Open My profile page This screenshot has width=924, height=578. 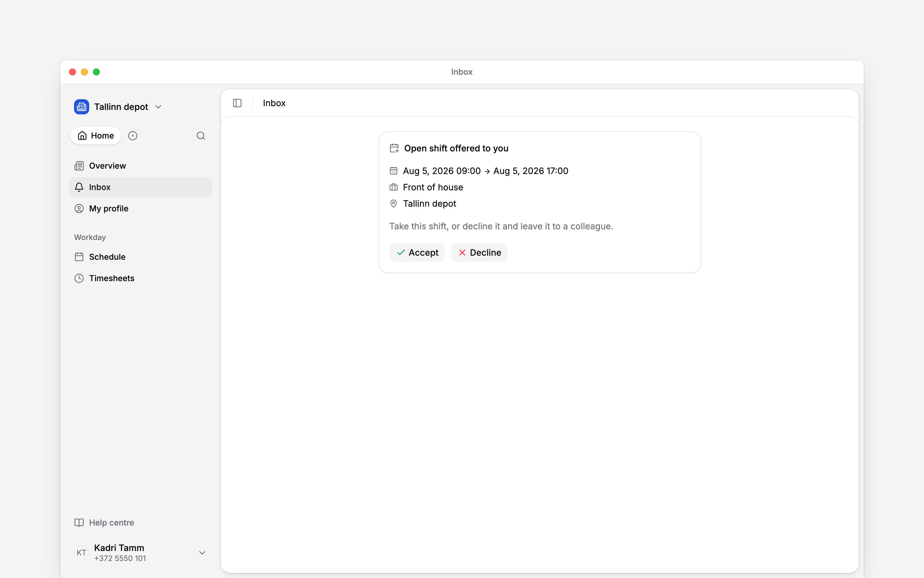tap(141, 209)
